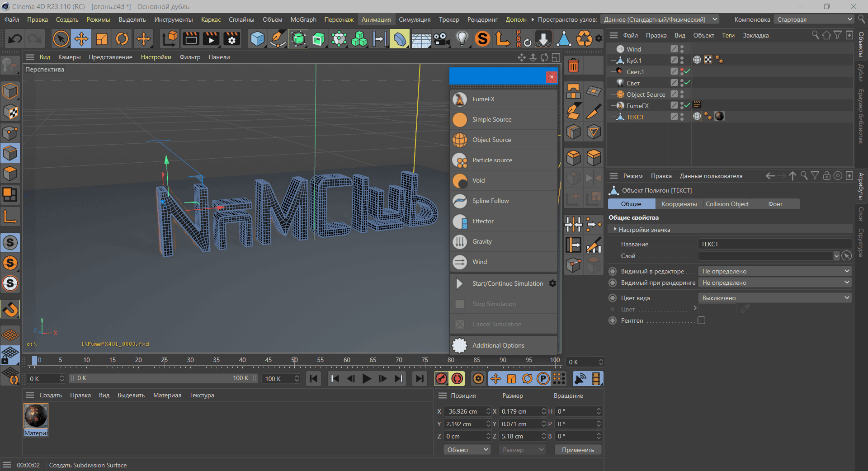868x471 pixels.
Task: Open Видимый в редакторе dropdown
Action: click(x=775, y=271)
